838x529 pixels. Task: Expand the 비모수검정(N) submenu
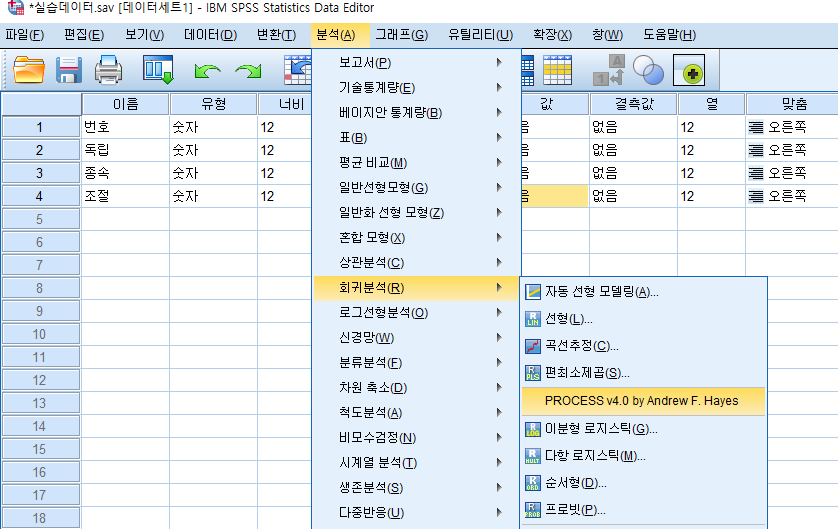coord(416,438)
